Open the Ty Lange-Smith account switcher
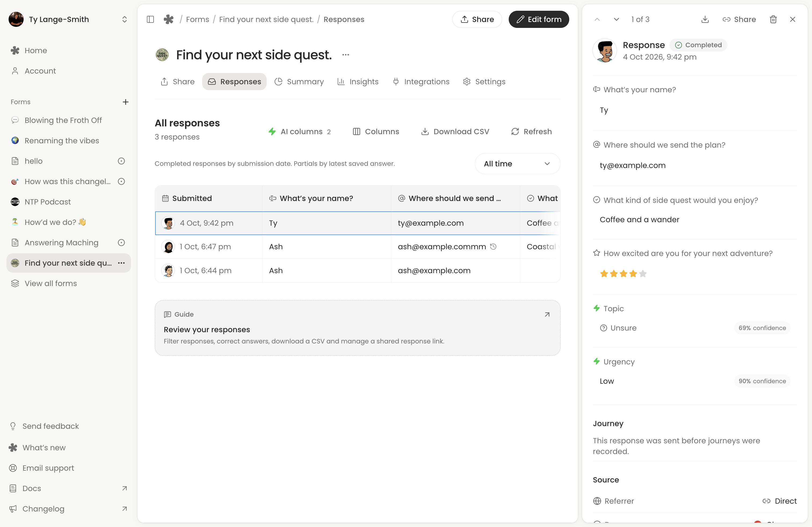The width and height of the screenshot is (812, 527). pyautogui.click(x=68, y=19)
